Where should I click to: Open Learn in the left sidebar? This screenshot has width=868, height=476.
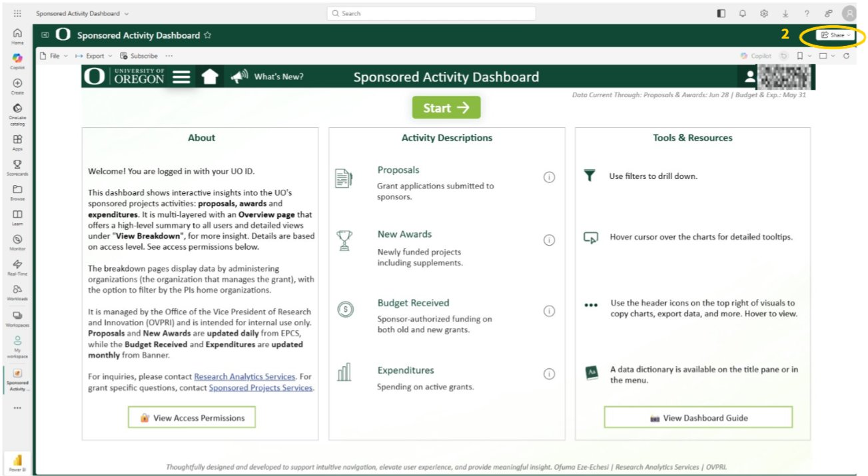(x=17, y=217)
